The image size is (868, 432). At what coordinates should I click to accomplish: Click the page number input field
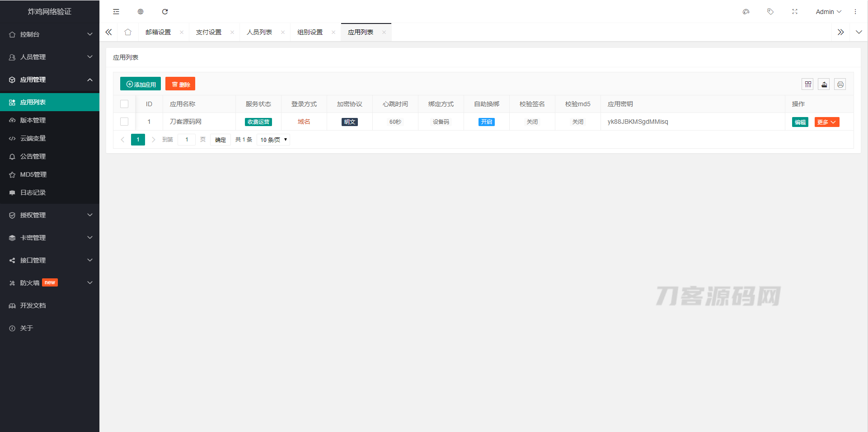[x=187, y=140]
